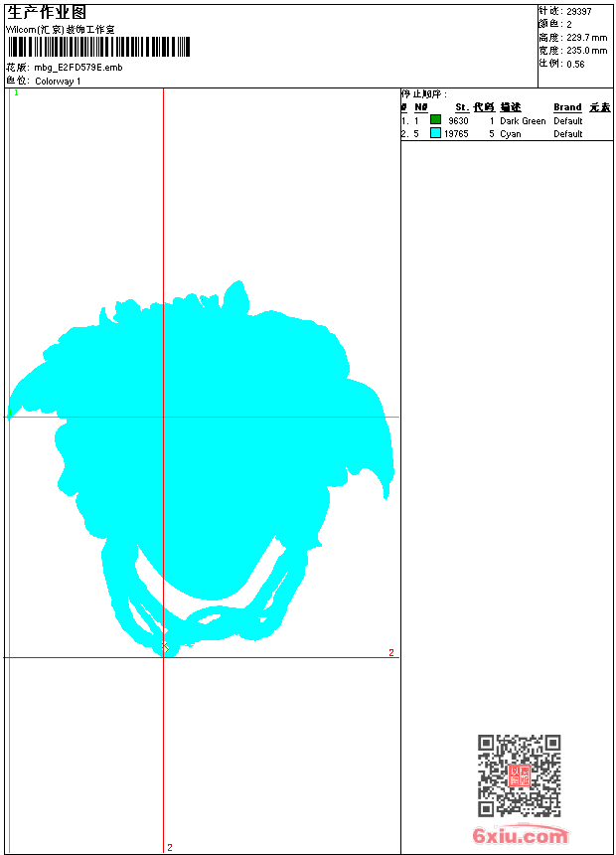Viewport: 616px width, 855px height.
Task: Click the width value 235.0 mm
Action: [586, 51]
